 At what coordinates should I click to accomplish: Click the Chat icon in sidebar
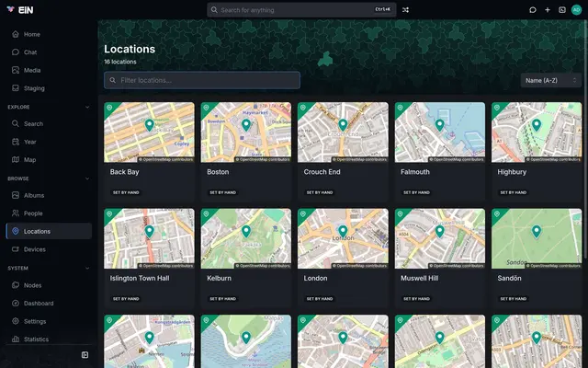16,52
